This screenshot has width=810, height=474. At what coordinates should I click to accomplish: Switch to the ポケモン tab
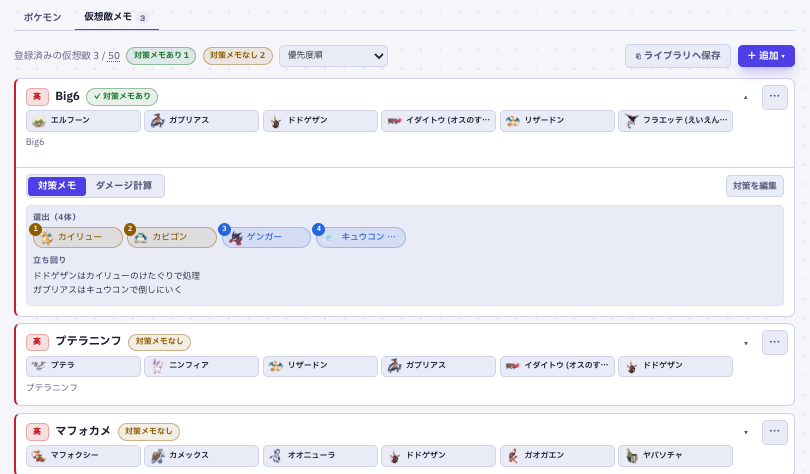tap(42, 17)
